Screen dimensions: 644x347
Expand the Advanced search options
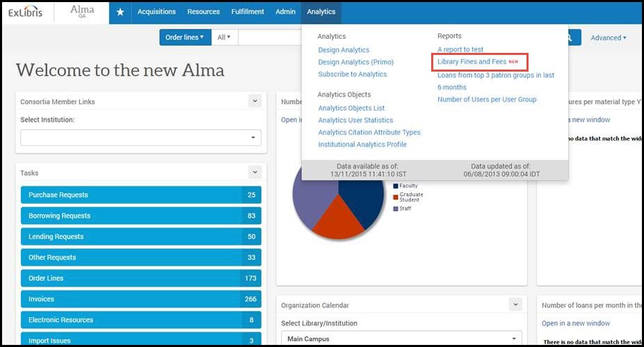[x=609, y=38]
